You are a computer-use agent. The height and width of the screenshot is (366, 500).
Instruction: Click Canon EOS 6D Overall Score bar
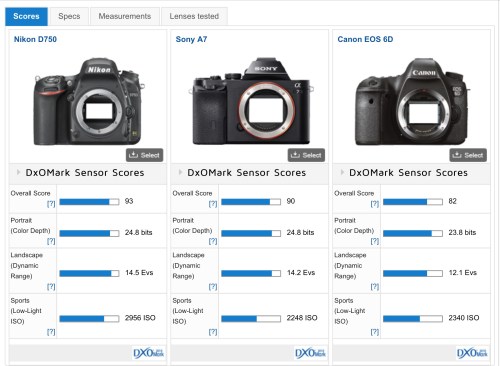tap(413, 202)
